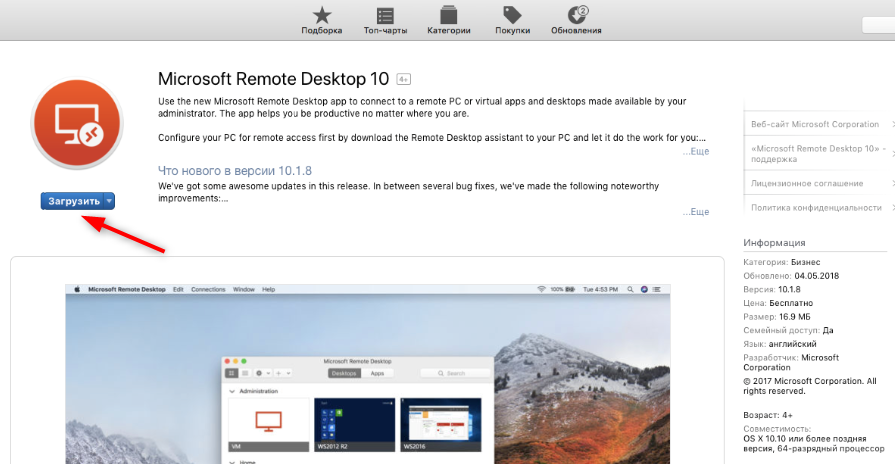Collapse the Administration group in the preview
The height and width of the screenshot is (464, 895).
(x=232, y=392)
